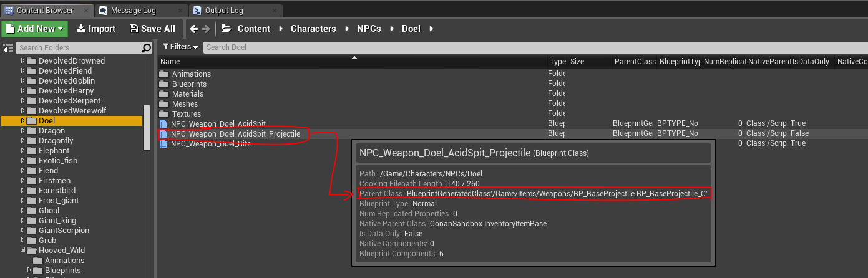
Task: Click the Import button
Action: click(x=95, y=29)
